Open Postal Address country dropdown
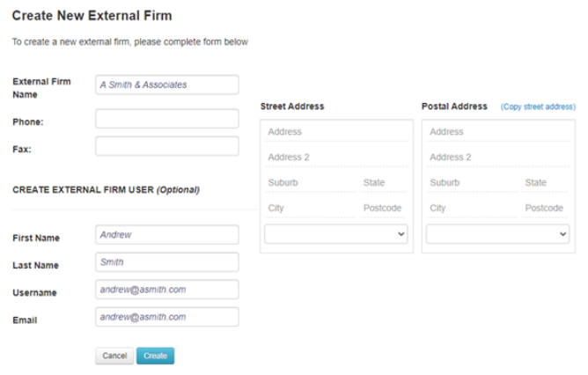Viewport: 588px width, 375px height. pos(497,234)
